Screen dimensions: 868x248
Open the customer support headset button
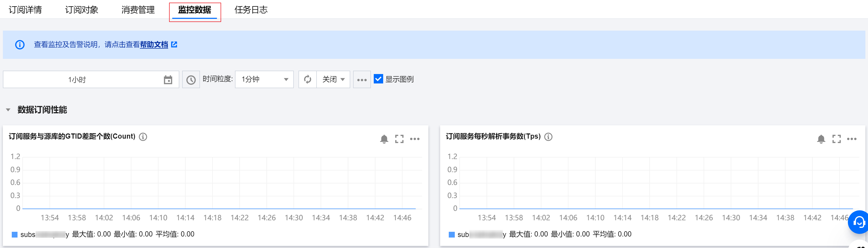[x=859, y=222]
